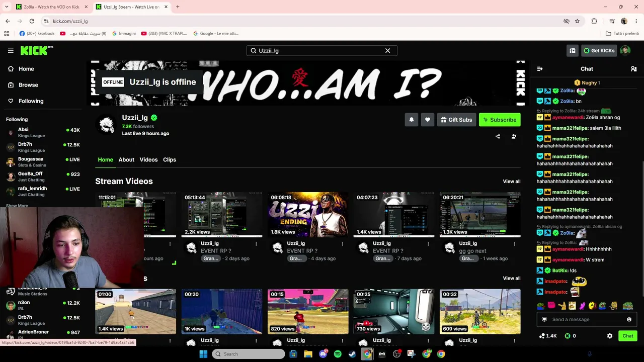Viewport: 644px width, 362px height.
Task: Open File Explorer from the taskbar
Action: [308, 354]
